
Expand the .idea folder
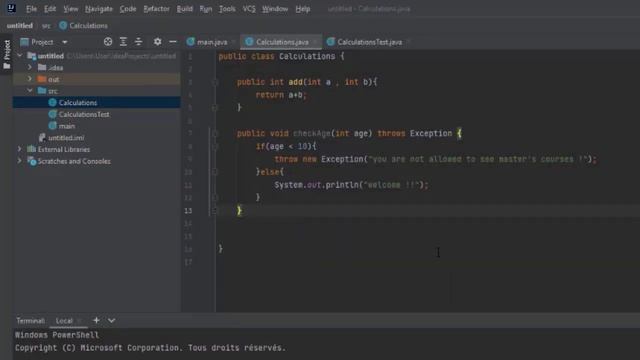click(x=30, y=67)
